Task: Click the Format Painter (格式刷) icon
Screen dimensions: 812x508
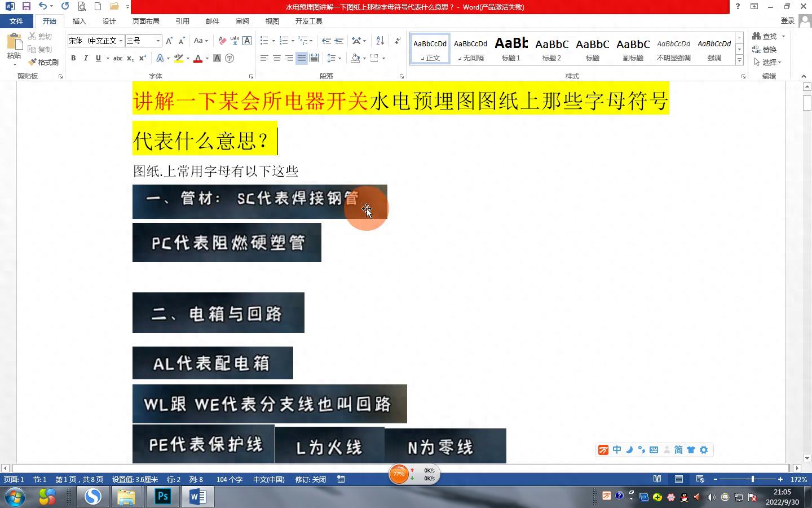Action: (44, 62)
